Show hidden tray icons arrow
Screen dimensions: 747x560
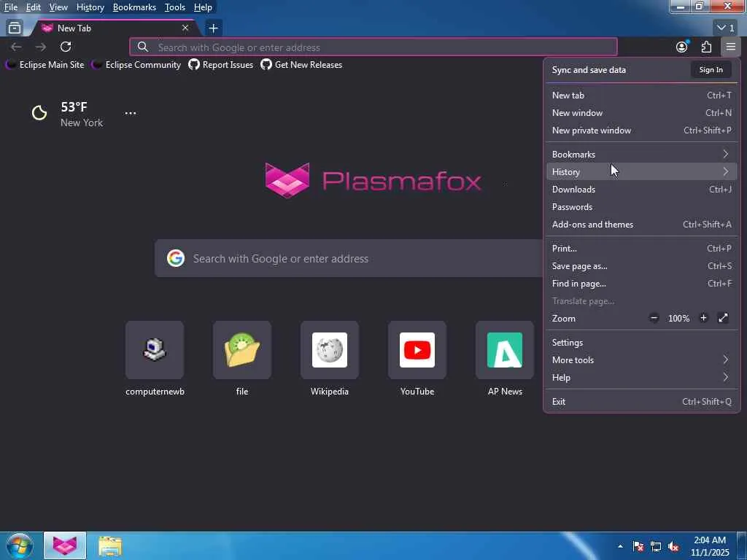coord(620,546)
